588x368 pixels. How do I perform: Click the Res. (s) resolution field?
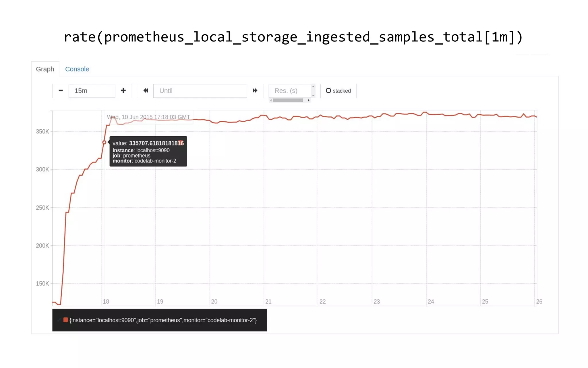[x=290, y=91]
